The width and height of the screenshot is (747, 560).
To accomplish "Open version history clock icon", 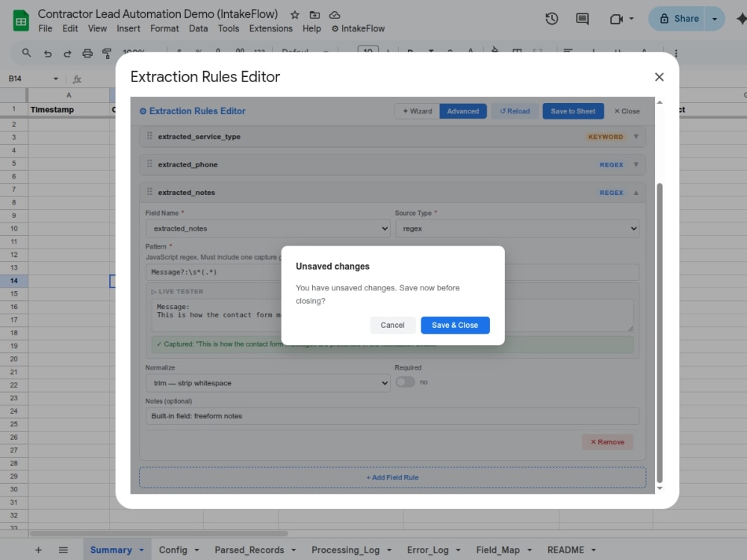I will (552, 19).
